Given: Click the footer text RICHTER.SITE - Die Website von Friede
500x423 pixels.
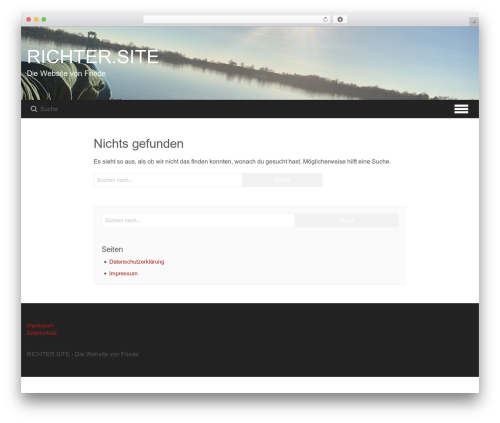Looking at the screenshot, I should coord(83,354).
